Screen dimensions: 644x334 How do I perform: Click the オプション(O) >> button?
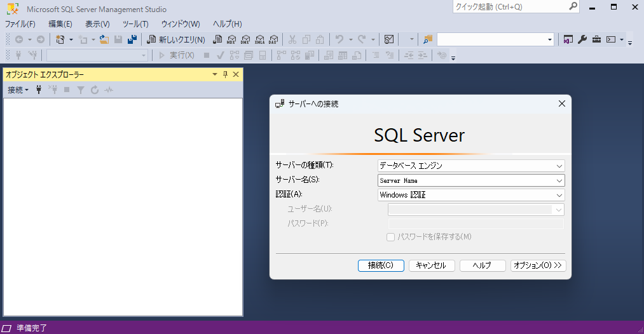coord(538,265)
